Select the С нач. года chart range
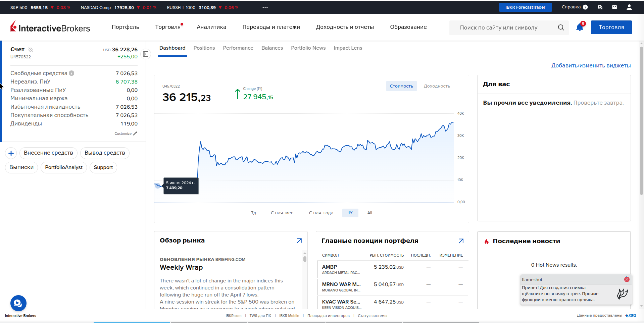This screenshot has height=323, width=644. click(x=321, y=213)
